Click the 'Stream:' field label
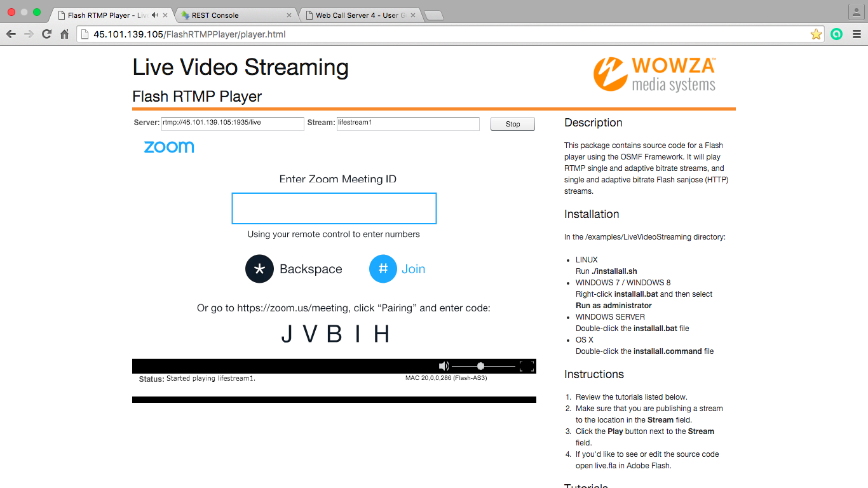The height and width of the screenshot is (488, 868). pos(321,123)
